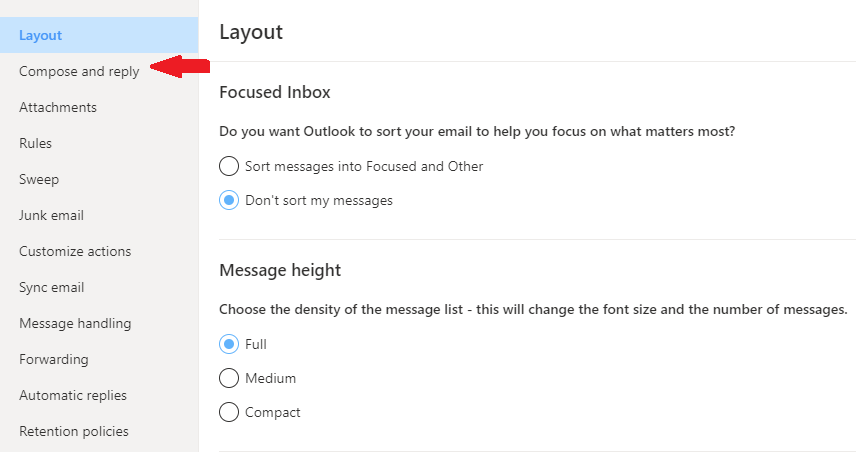This screenshot has width=856, height=452.
Task: Open Customize actions settings
Action: click(75, 252)
